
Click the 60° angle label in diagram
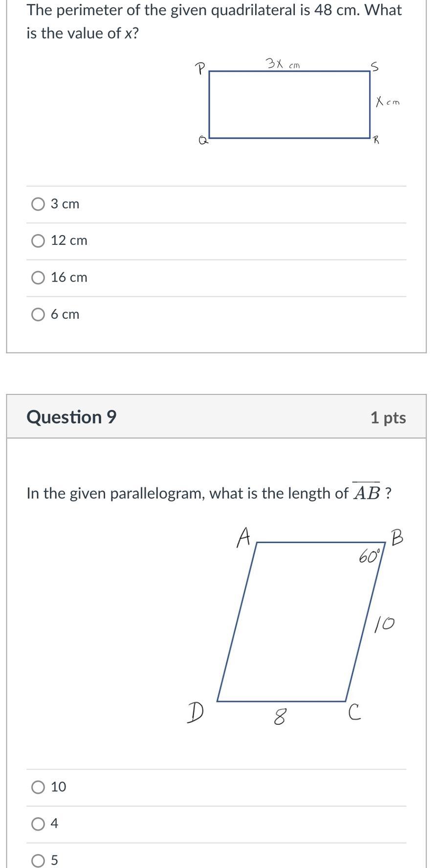coord(370,556)
